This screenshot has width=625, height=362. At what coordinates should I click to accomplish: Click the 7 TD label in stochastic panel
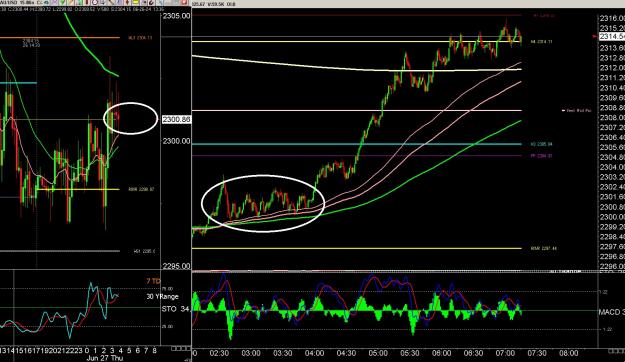coord(153,281)
